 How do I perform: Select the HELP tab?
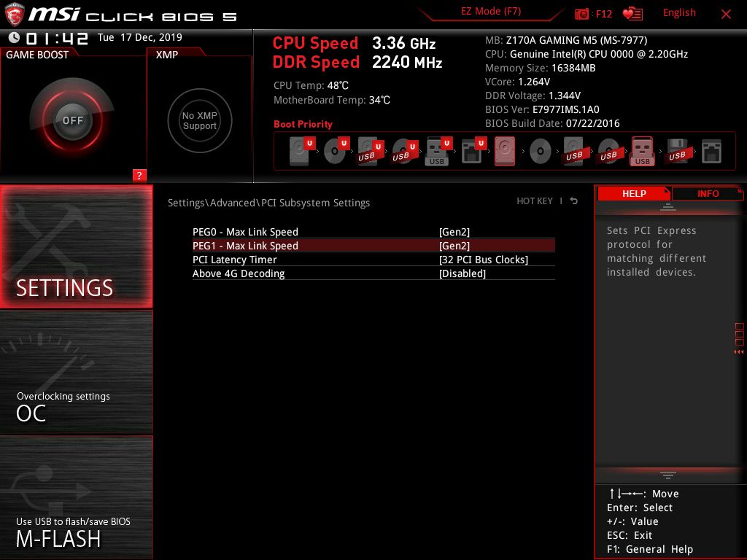point(634,193)
